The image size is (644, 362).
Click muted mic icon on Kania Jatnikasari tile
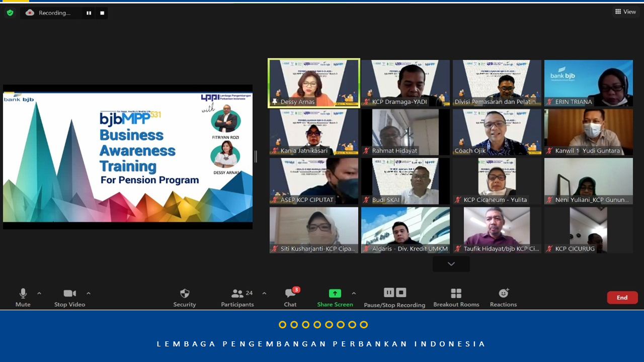tap(275, 151)
